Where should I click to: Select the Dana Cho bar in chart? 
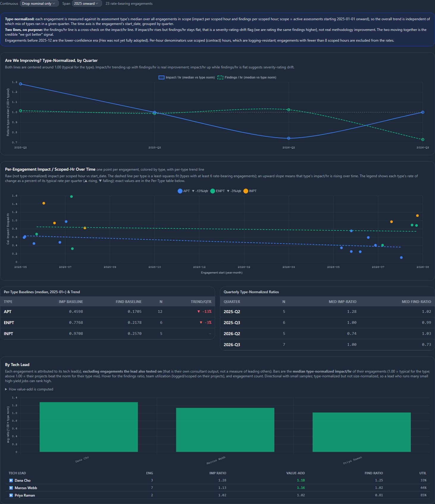click(89, 427)
